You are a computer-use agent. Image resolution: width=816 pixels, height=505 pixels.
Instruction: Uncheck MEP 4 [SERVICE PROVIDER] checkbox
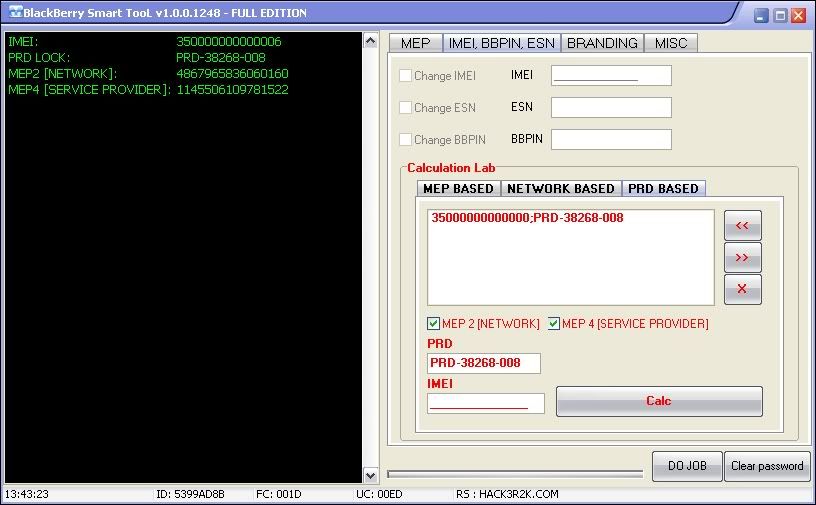[554, 323]
